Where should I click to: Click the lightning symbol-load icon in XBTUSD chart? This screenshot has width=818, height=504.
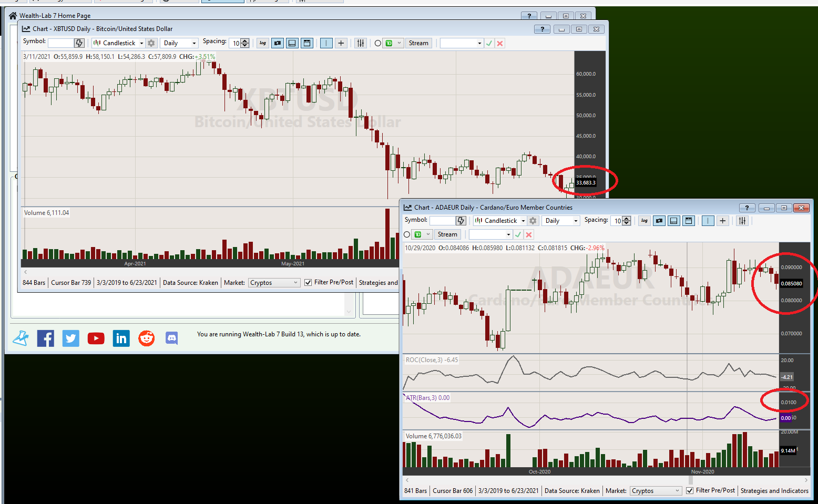tap(79, 43)
